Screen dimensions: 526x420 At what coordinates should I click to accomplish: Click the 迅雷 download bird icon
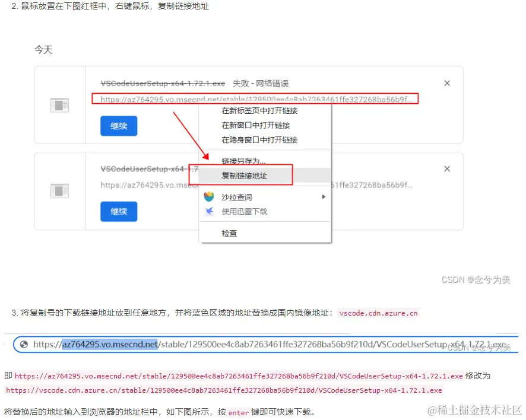[x=209, y=211]
